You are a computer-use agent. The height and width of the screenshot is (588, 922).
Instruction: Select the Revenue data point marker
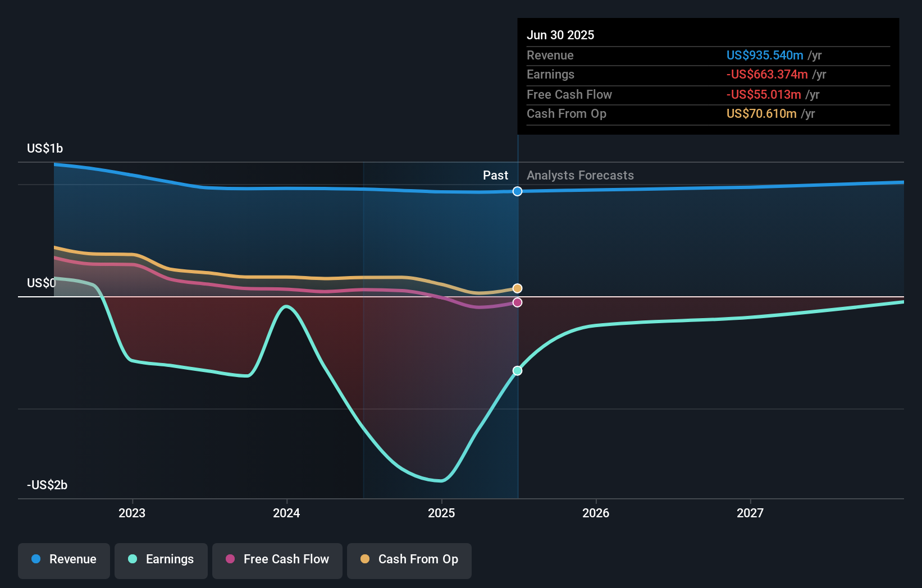518,191
